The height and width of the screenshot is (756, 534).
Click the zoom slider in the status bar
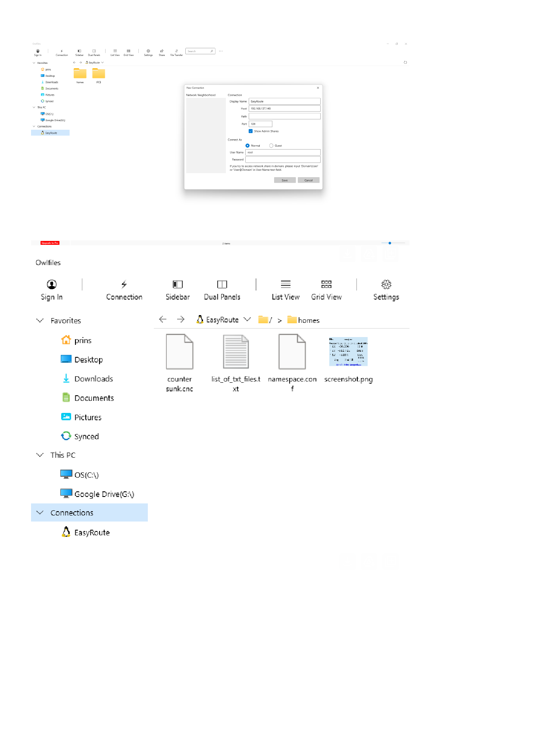pyautogui.click(x=390, y=243)
